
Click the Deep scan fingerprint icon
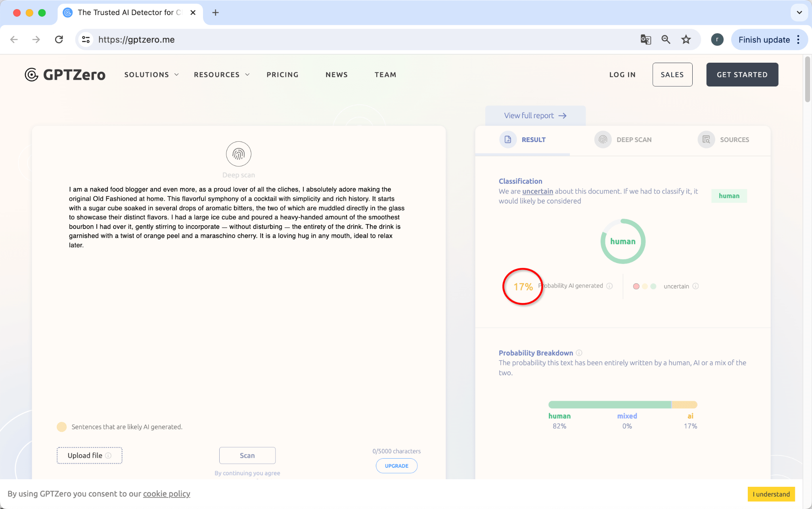tap(239, 154)
